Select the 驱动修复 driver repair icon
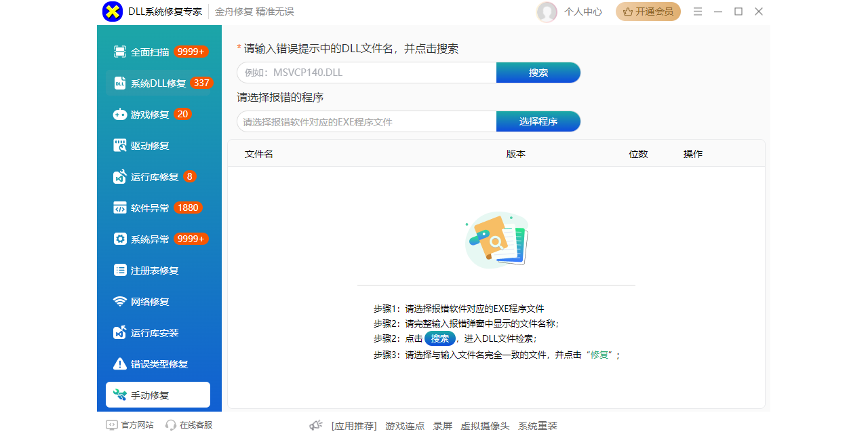 120,146
